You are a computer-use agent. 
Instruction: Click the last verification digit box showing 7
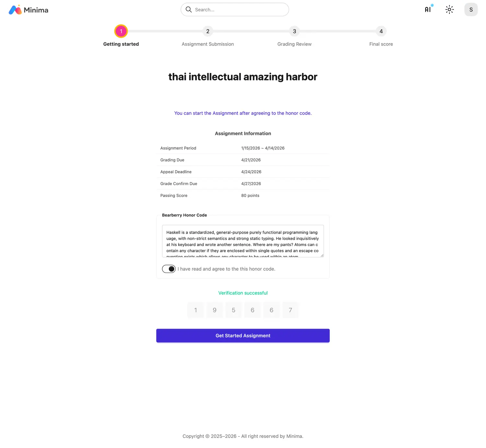[x=290, y=310]
